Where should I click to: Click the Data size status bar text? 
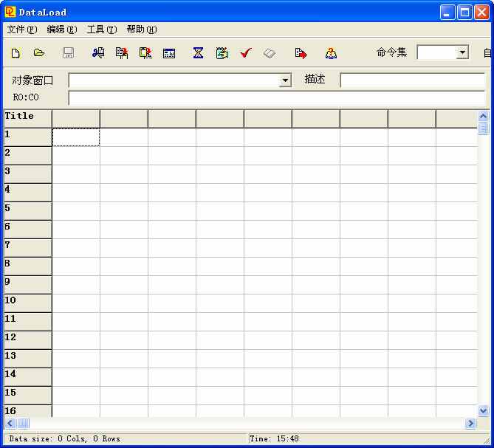click(64, 438)
